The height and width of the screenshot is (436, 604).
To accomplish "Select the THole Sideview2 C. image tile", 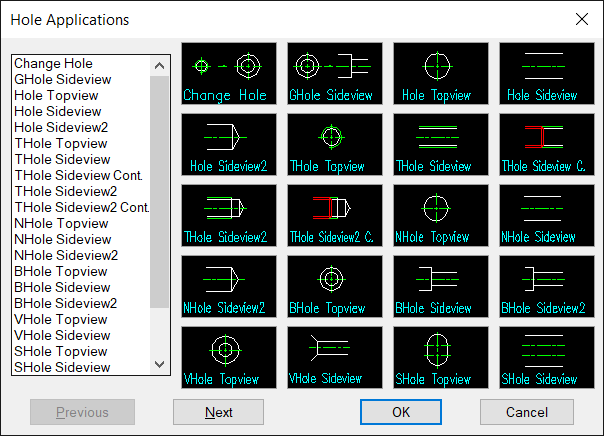I will pos(335,215).
